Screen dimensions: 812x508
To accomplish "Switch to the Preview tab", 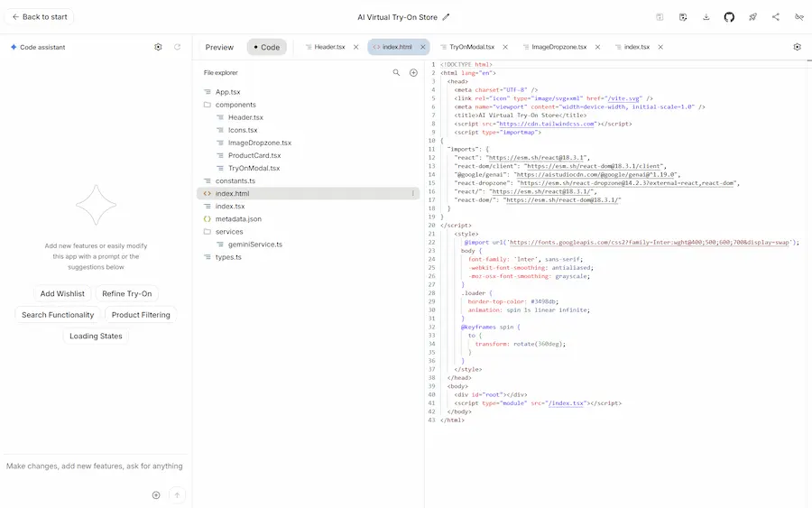I will [219, 47].
